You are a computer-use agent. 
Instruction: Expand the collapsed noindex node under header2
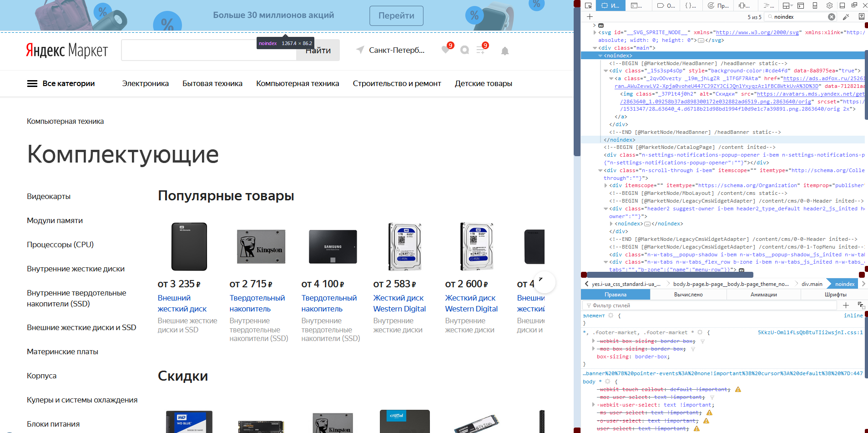click(611, 224)
